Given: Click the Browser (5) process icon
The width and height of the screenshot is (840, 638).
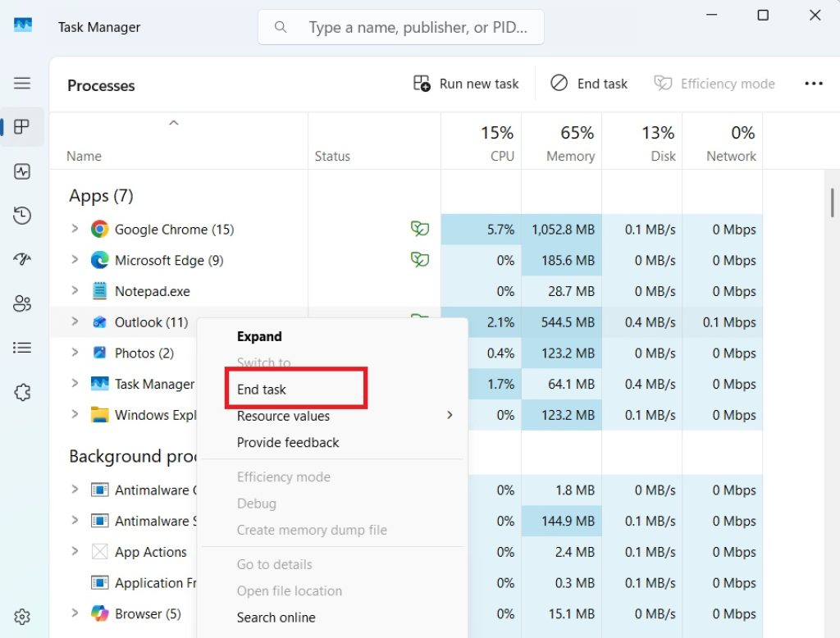Looking at the screenshot, I should pyautogui.click(x=99, y=613).
